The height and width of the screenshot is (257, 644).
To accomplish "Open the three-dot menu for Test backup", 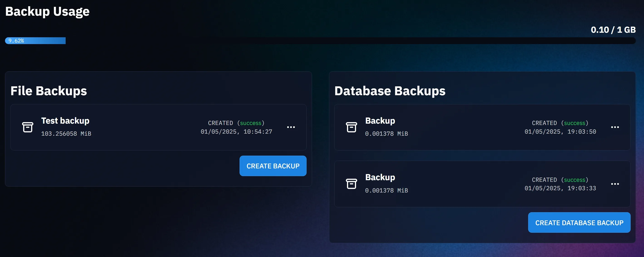I will point(291,127).
